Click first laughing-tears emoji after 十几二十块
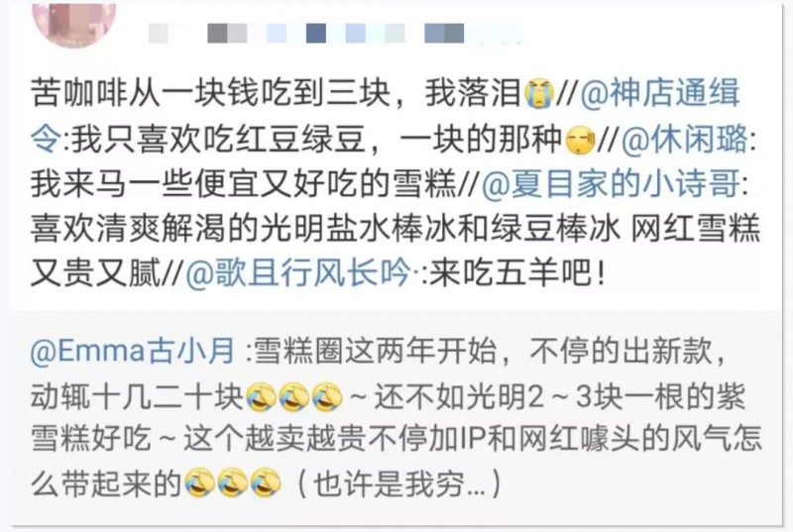The width and height of the screenshot is (793, 532). point(261,396)
